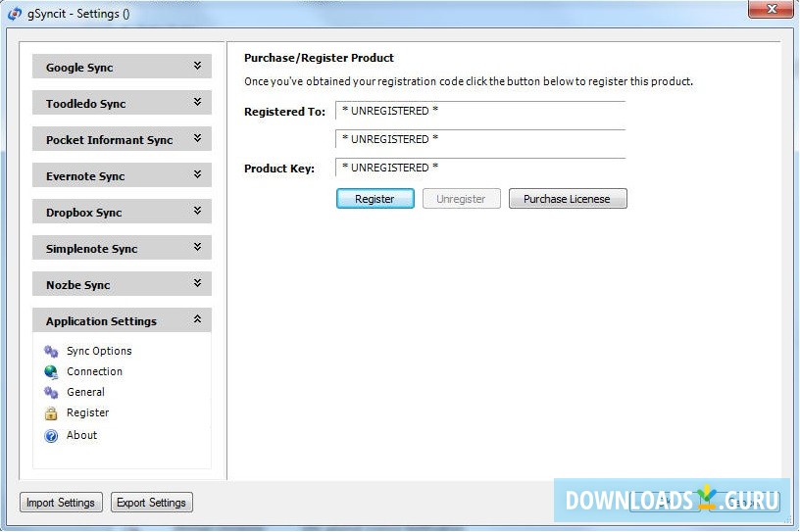The image size is (800, 532).
Task: Click the Import Settings button
Action: [x=61, y=503]
